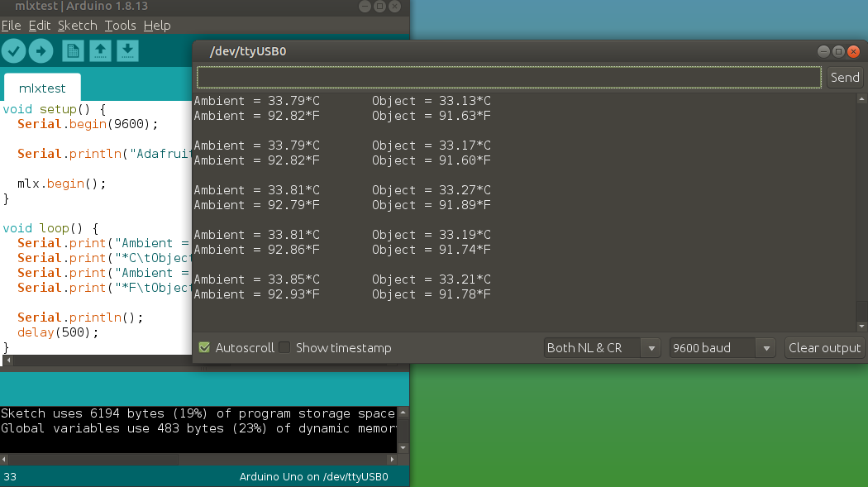Create a new sketch via toolbar icon
This screenshot has height=487, width=868.
(x=72, y=50)
